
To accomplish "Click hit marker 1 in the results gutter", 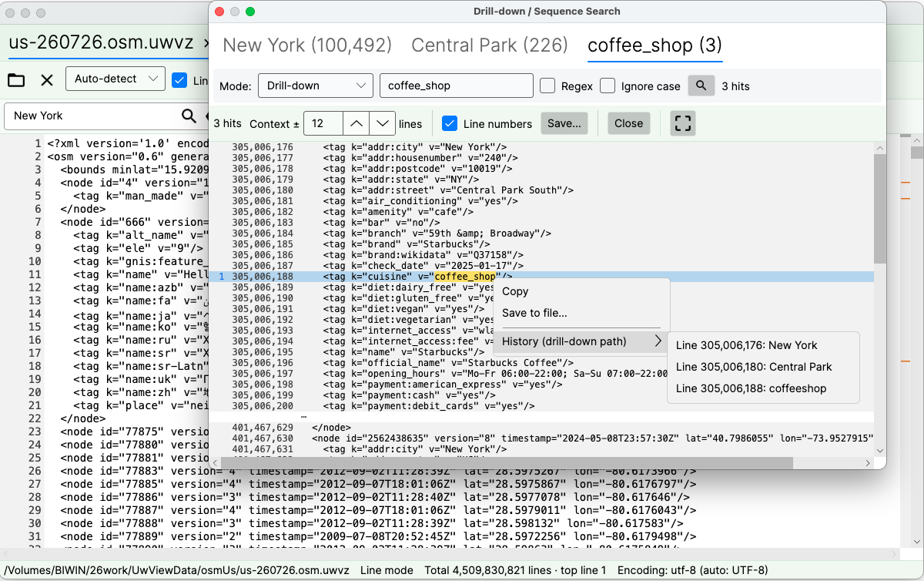I will point(222,277).
